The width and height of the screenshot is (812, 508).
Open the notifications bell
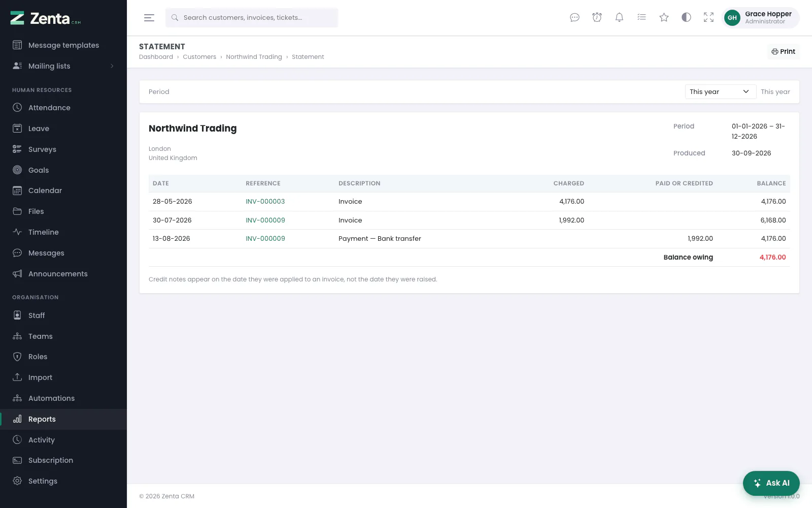point(619,18)
